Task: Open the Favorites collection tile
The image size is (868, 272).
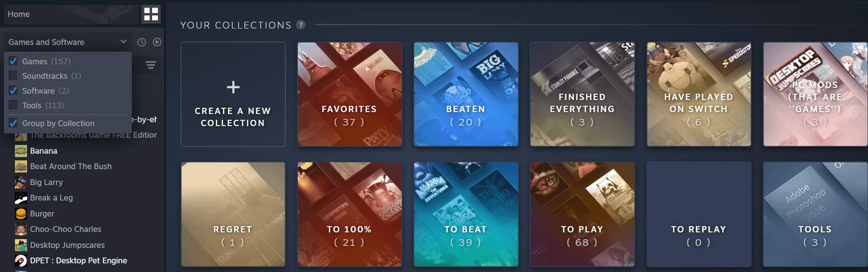Action: 350,94
